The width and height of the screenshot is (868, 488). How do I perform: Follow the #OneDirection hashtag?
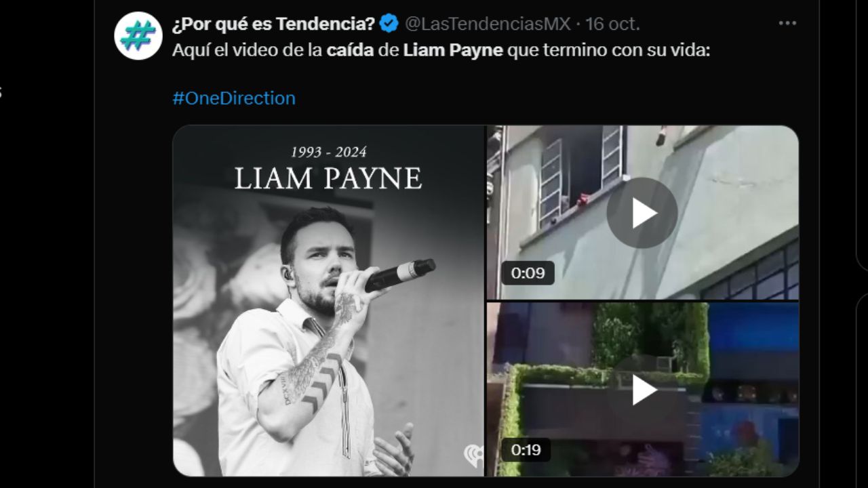tap(234, 98)
